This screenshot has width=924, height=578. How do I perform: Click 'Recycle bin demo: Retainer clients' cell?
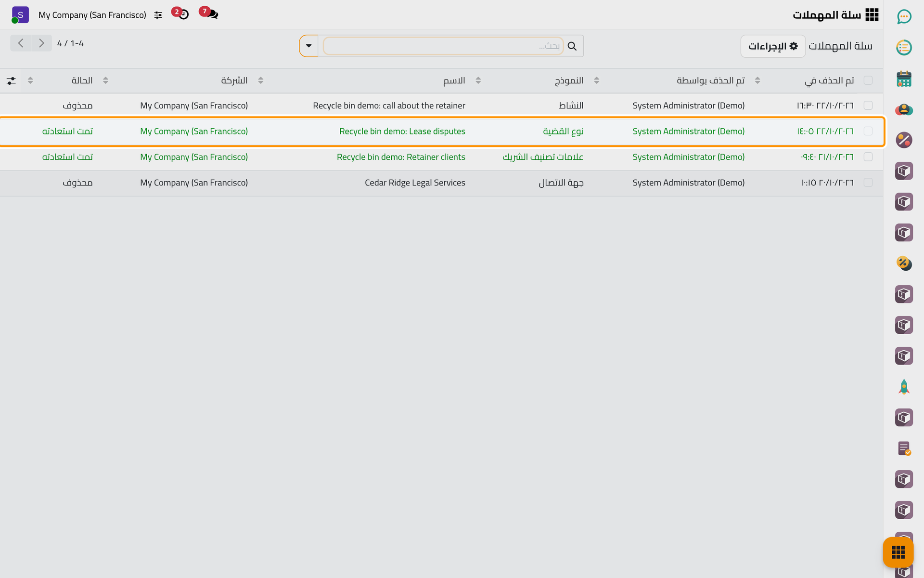pos(401,157)
